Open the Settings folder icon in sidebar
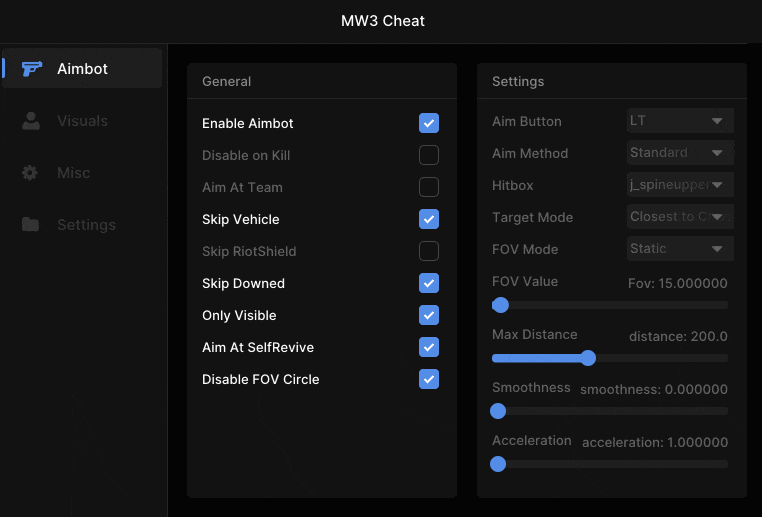 pyautogui.click(x=30, y=224)
